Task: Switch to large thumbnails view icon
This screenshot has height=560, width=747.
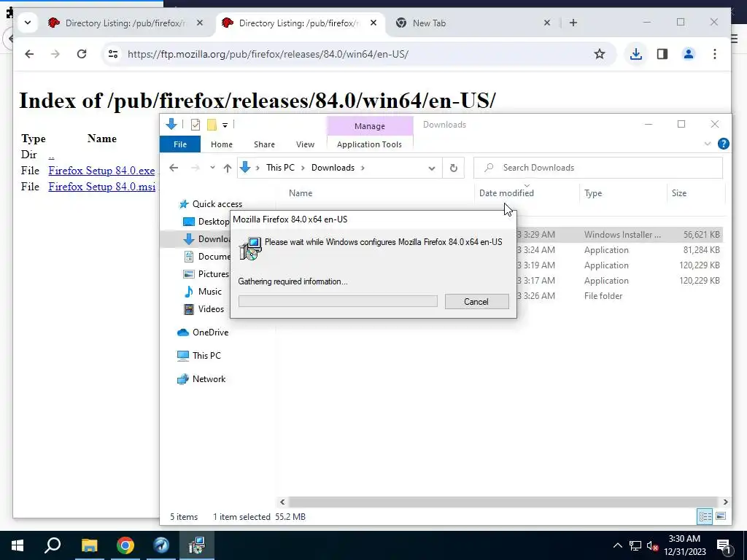Action: point(721,517)
